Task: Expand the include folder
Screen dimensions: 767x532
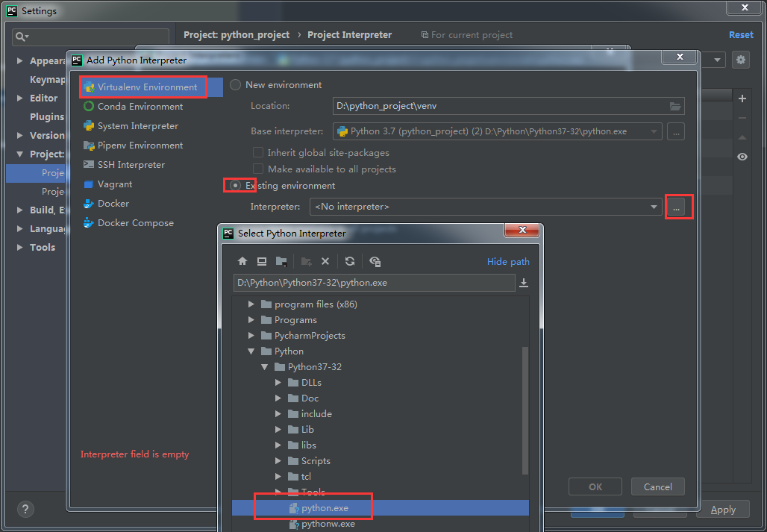Action: 278,413
